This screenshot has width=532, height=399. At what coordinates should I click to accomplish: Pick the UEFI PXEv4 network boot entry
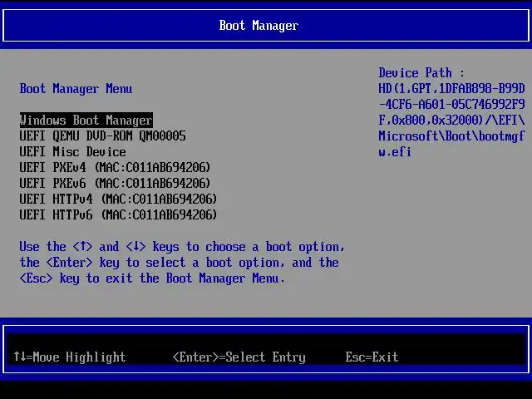(115, 168)
